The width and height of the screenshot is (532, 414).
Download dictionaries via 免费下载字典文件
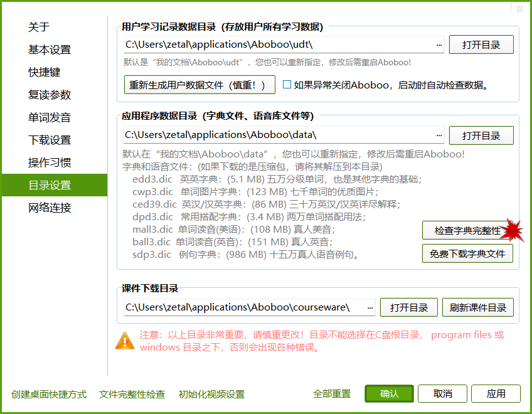[x=467, y=253]
